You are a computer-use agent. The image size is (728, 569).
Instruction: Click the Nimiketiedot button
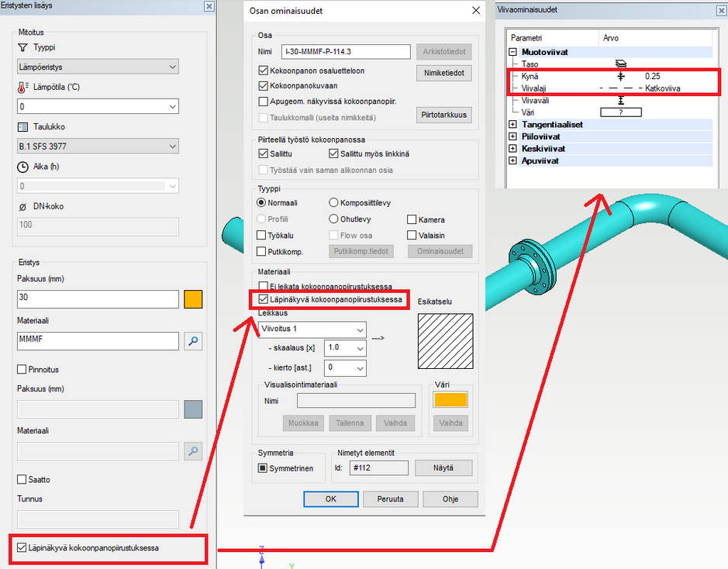point(444,73)
